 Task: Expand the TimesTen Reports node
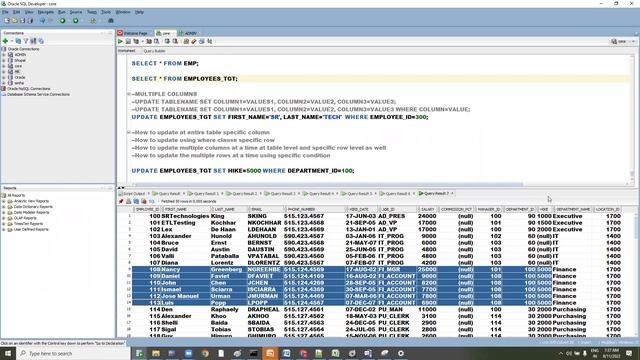pyautogui.click(x=4, y=224)
